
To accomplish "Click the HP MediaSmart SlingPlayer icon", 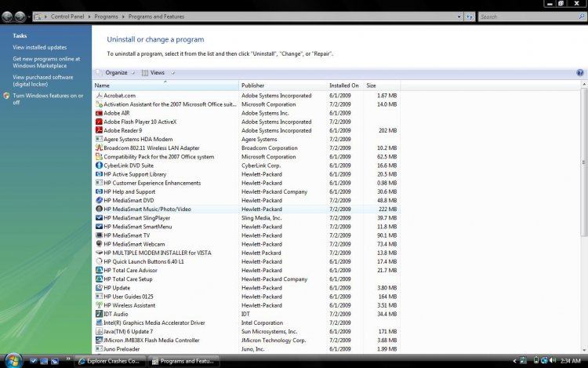I will click(99, 217).
